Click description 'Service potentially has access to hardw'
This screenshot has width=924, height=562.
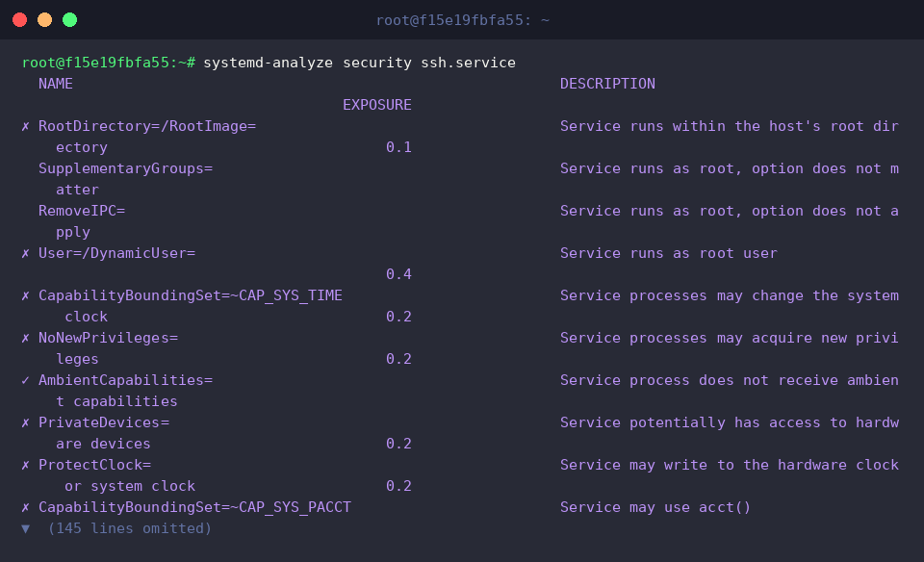click(x=730, y=423)
